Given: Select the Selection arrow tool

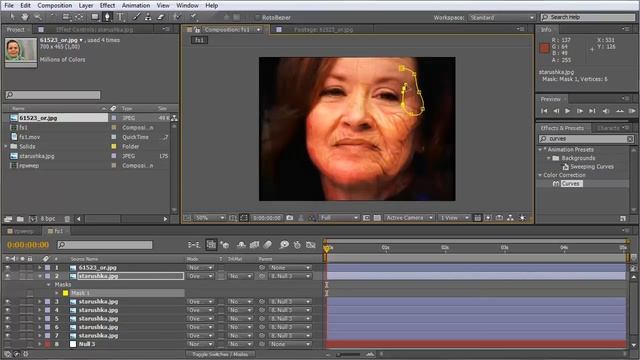Looking at the screenshot, I should coord(12,17).
